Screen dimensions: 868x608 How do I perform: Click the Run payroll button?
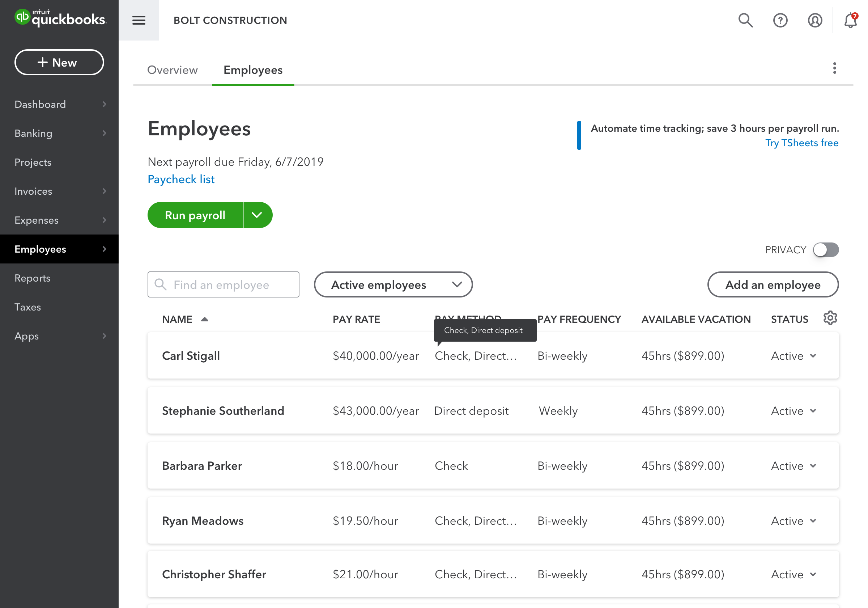[195, 215]
